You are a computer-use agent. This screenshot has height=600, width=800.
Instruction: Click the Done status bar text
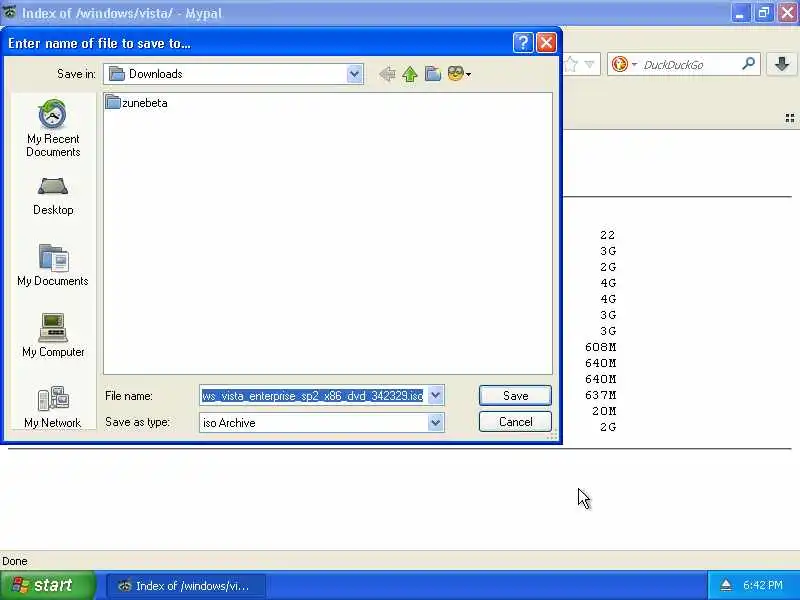(x=15, y=561)
